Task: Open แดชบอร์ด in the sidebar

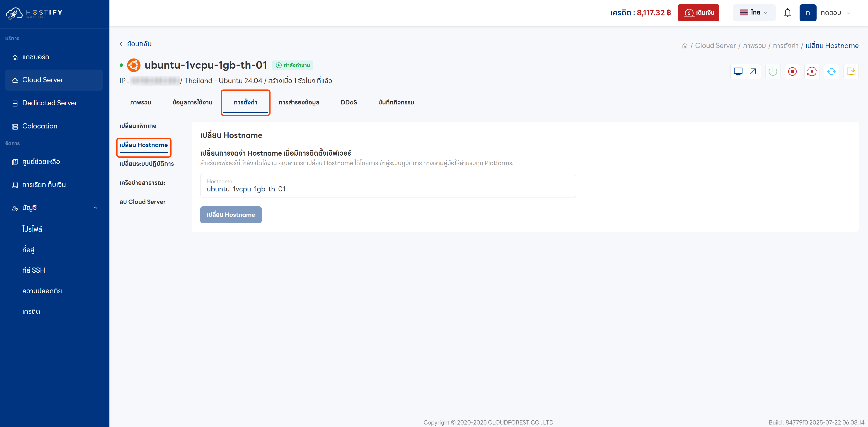Action: point(54,57)
